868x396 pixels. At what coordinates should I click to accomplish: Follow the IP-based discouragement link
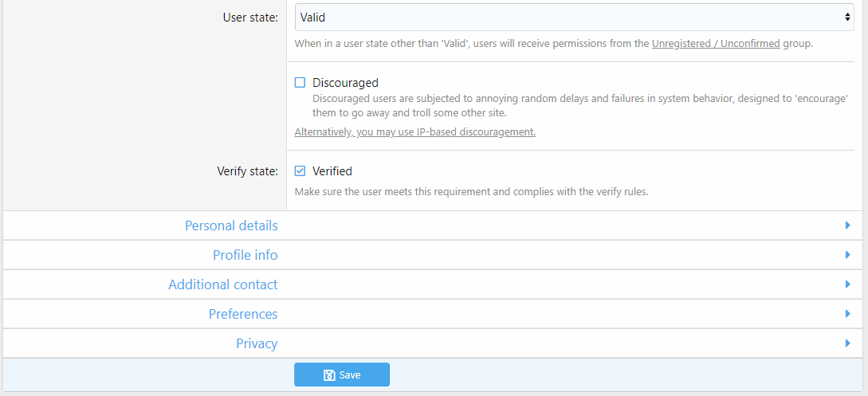coord(414,131)
